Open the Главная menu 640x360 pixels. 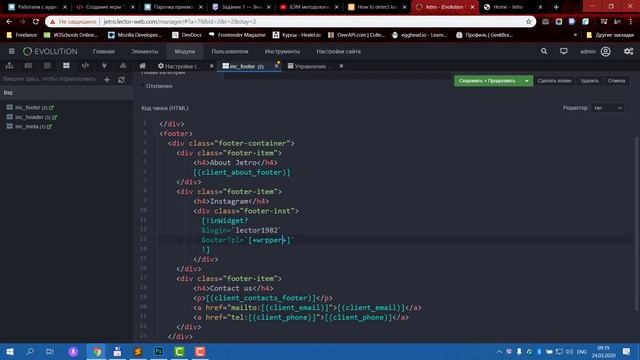click(103, 51)
